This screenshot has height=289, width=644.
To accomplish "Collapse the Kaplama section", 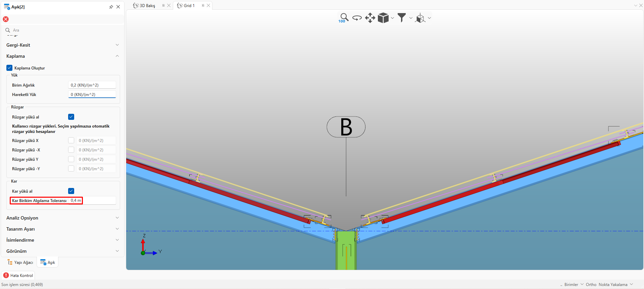I will [x=62, y=56].
